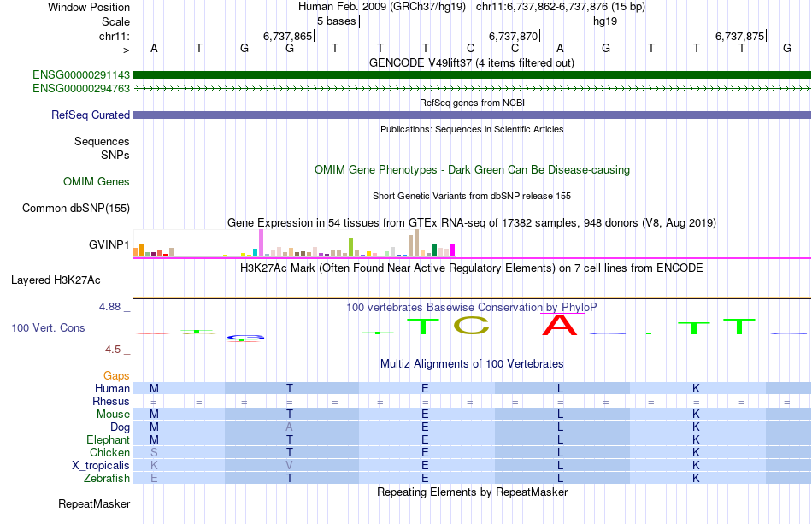The height and width of the screenshot is (524, 812).
Task: Click the 'Gene Expression in 54 tissues' title
Action: point(472,222)
